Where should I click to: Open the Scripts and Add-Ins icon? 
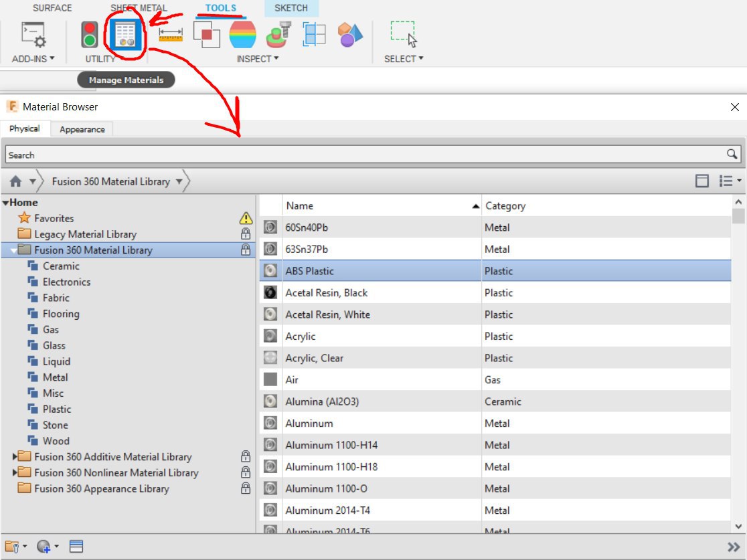pyautogui.click(x=33, y=35)
